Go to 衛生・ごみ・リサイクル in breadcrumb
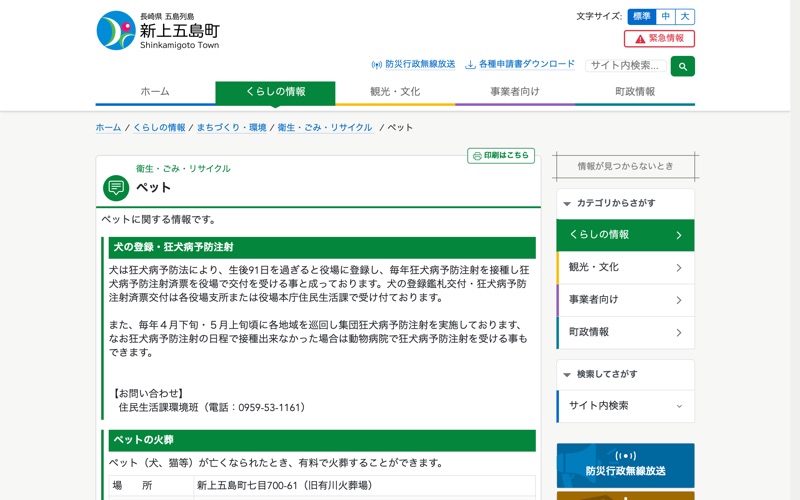This screenshot has width=800, height=500. (x=325, y=128)
